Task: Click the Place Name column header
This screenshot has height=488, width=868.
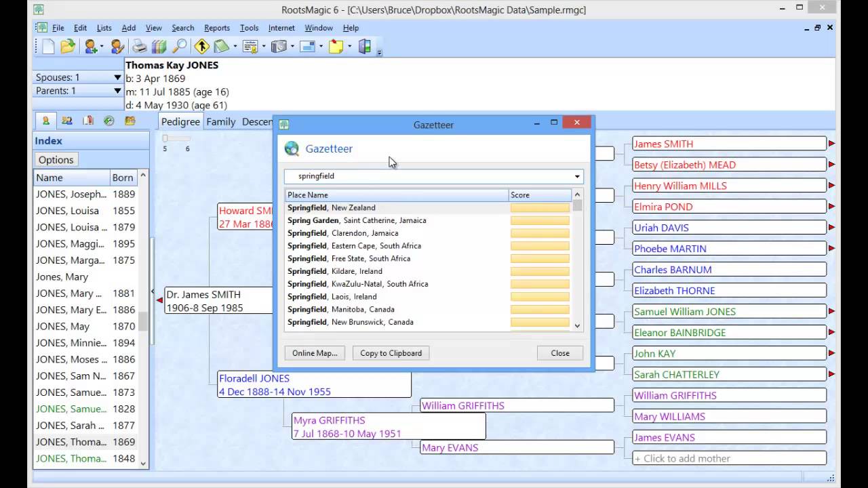Action: 397,195
